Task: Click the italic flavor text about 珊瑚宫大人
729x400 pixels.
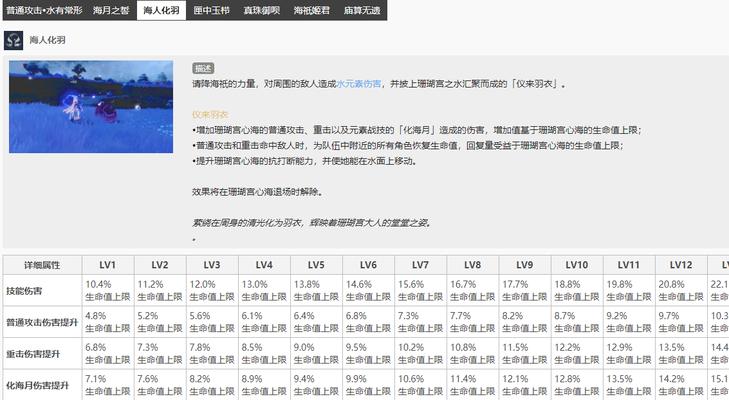Action: tap(312, 223)
